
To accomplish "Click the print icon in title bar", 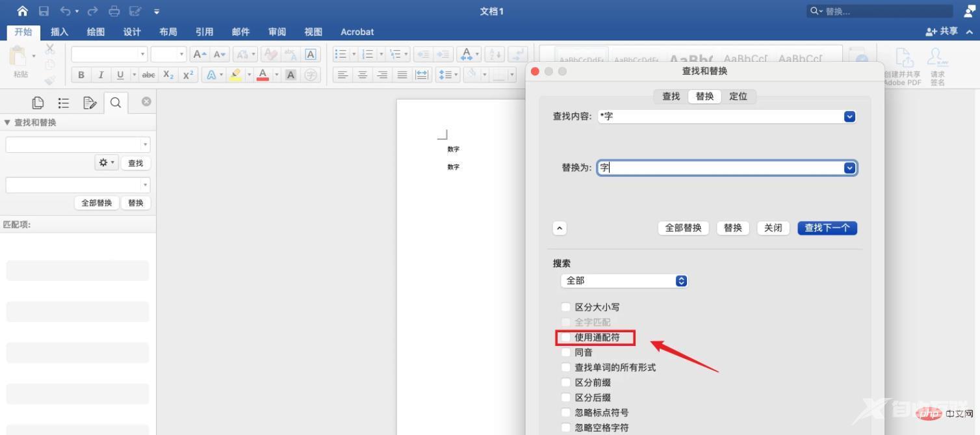I will (114, 11).
